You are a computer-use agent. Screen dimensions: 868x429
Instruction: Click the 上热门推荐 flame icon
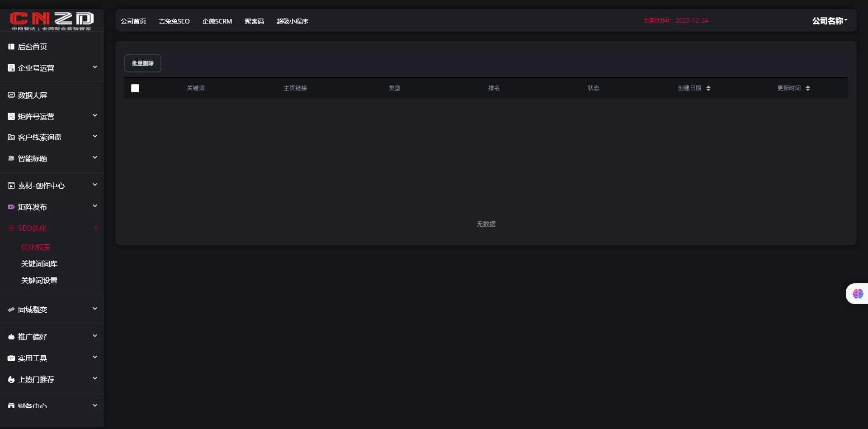pyautogui.click(x=11, y=379)
